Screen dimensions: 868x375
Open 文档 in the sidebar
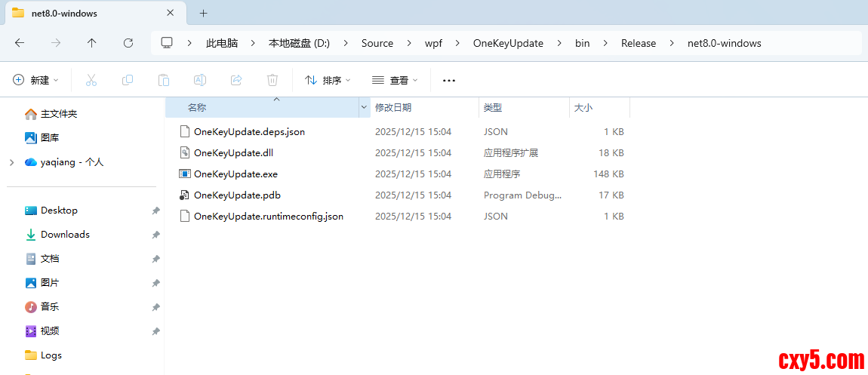pos(42,258)
